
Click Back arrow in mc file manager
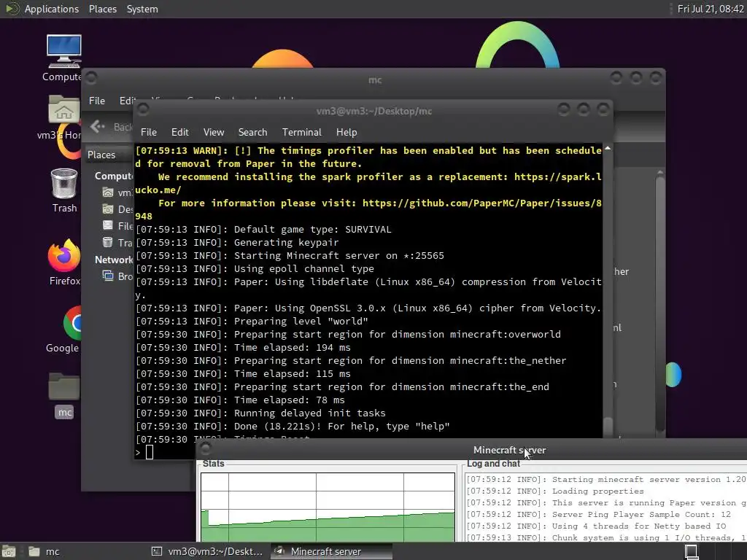98,126
